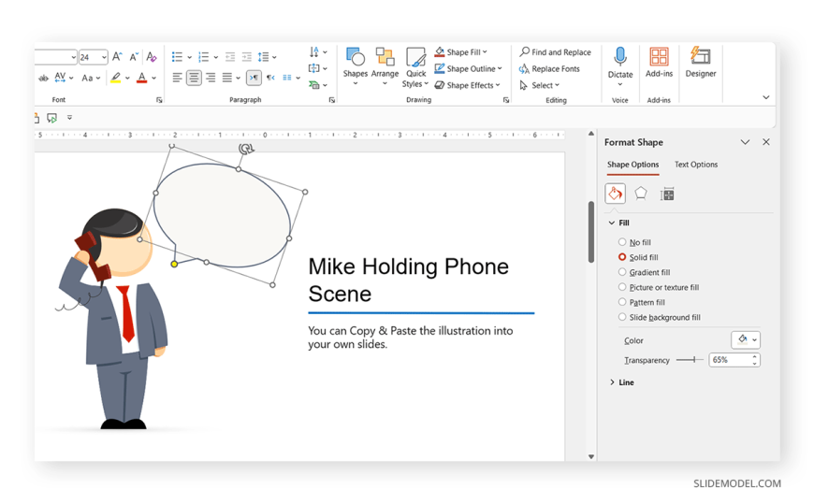
Task: Open the Shape Outline menu
Action: (x=468, y=68)
